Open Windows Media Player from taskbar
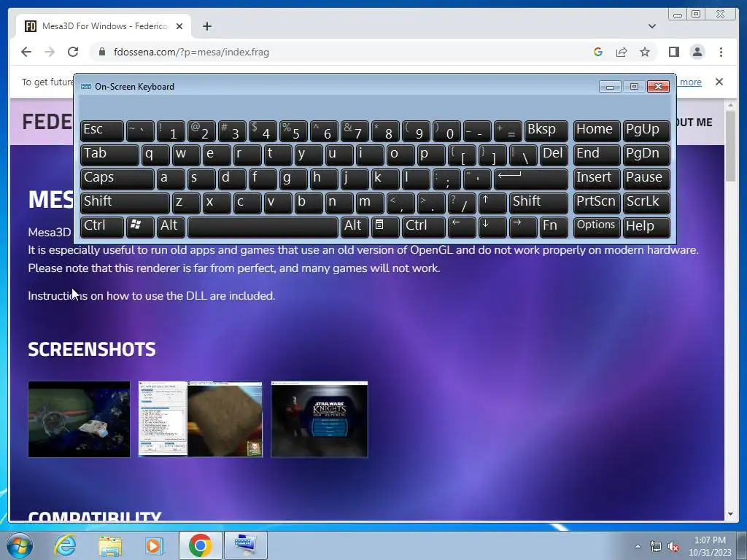 (154, 545)
